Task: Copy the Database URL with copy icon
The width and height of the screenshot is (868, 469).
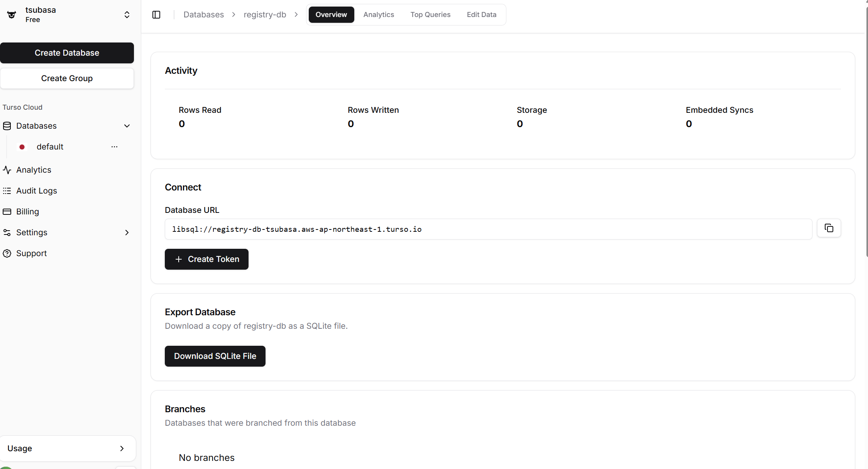Action: [829, 228]
